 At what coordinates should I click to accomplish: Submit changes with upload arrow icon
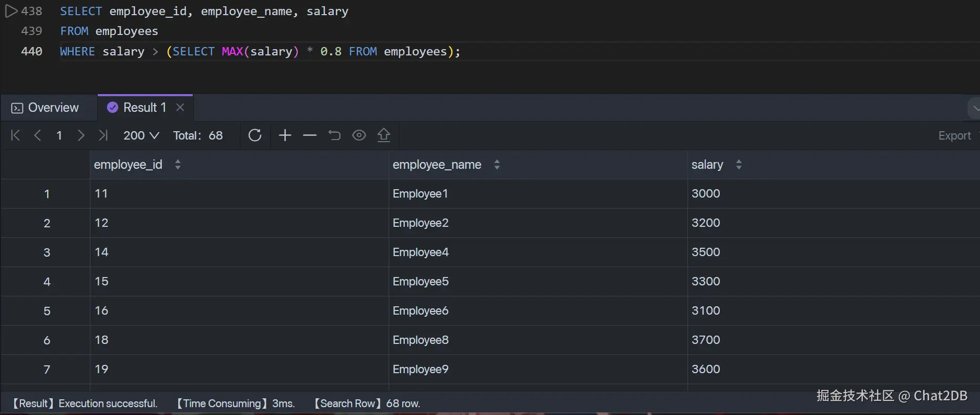click(x=384, y=135)
